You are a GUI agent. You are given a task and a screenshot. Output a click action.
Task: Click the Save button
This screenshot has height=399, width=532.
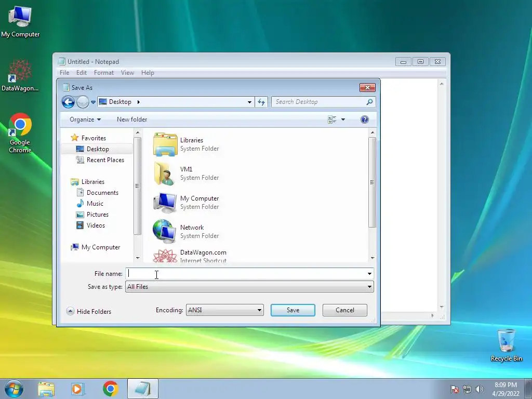click(x=293, y=310)
